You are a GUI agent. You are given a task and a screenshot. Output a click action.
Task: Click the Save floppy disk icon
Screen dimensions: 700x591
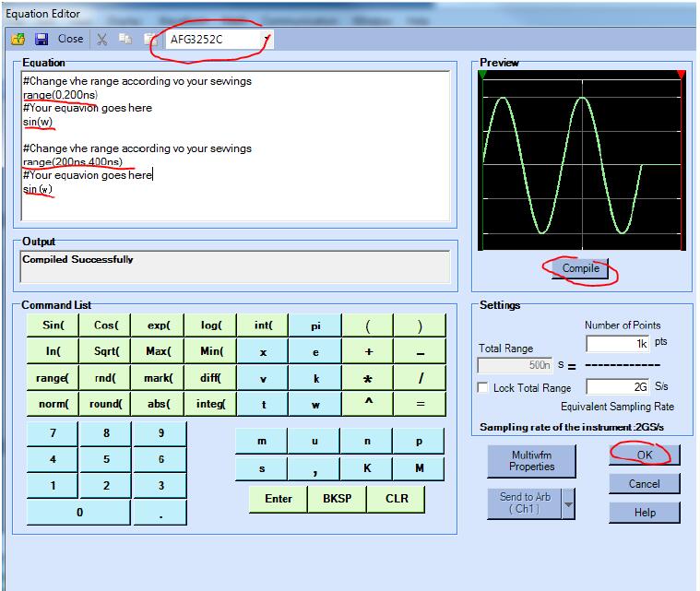click(x=42, y=40)
